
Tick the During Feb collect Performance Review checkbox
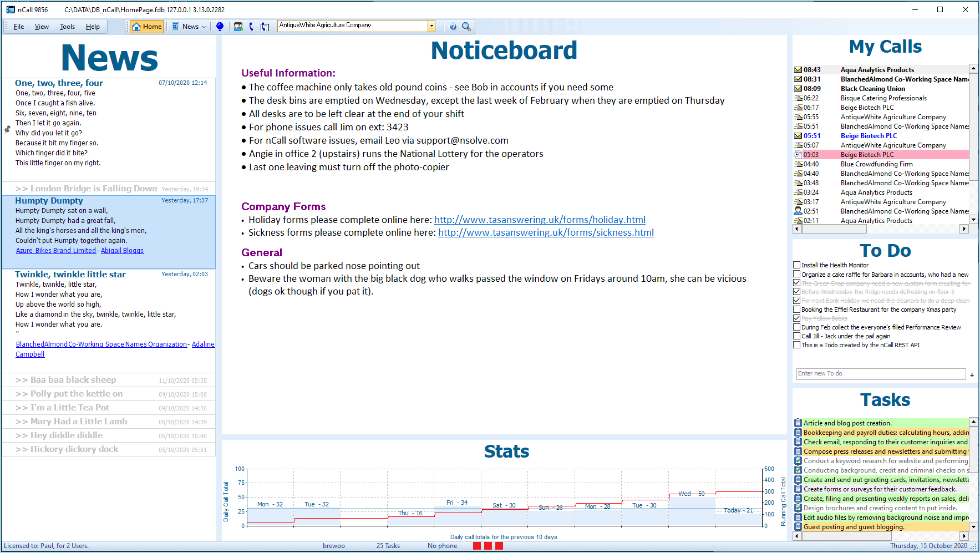pyautogui.click(x=797, y=327)
